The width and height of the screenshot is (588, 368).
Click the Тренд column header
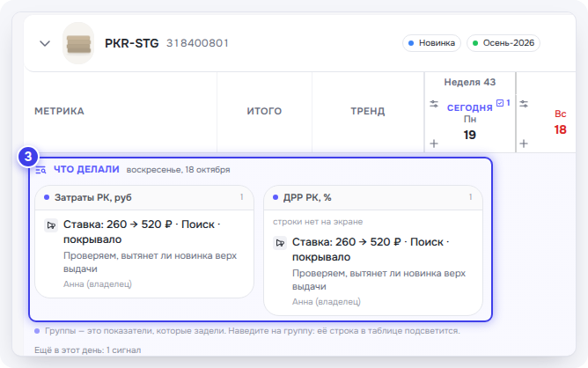pos(368,111)
